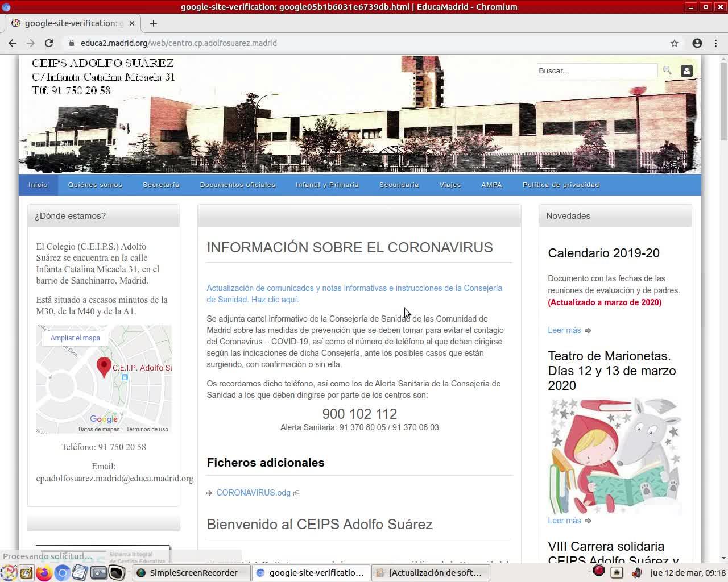Viewport: 728px width, 582px height.
Task: Click the red map pin marker
Action: tap(104, 367)
